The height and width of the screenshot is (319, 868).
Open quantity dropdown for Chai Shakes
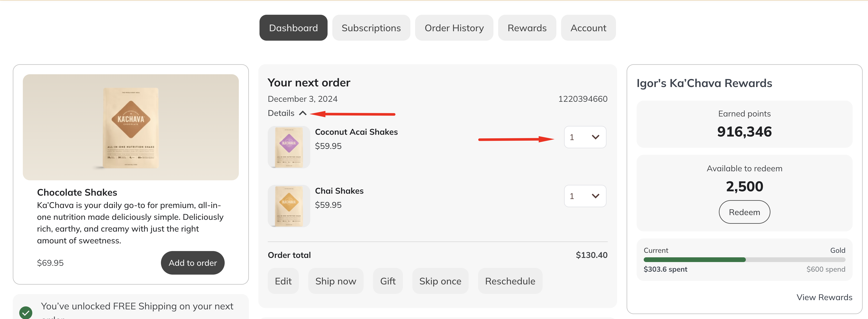(585, 196)
